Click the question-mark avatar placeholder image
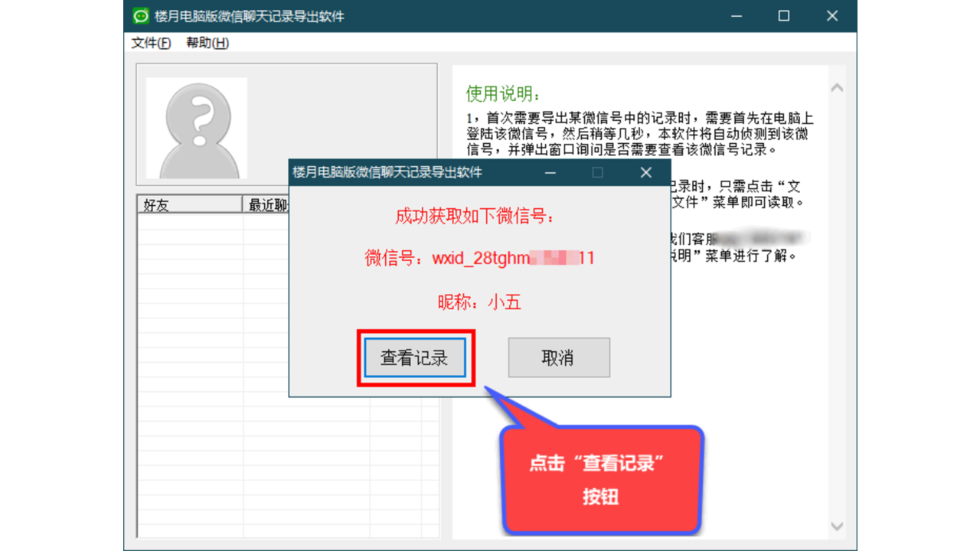This screenshot has width=980, height=551. tap(196, 126)
